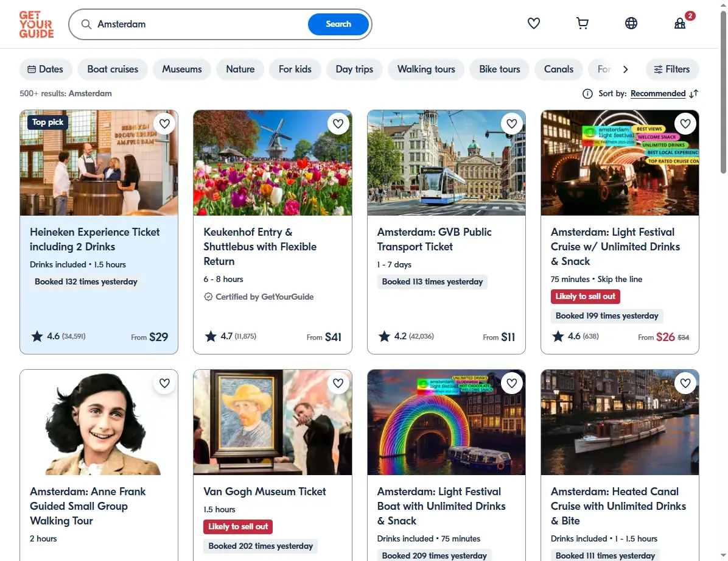Open Heineken Experience card photo
This screenshot has width=728, height=561.
click(x=99, y=163)
